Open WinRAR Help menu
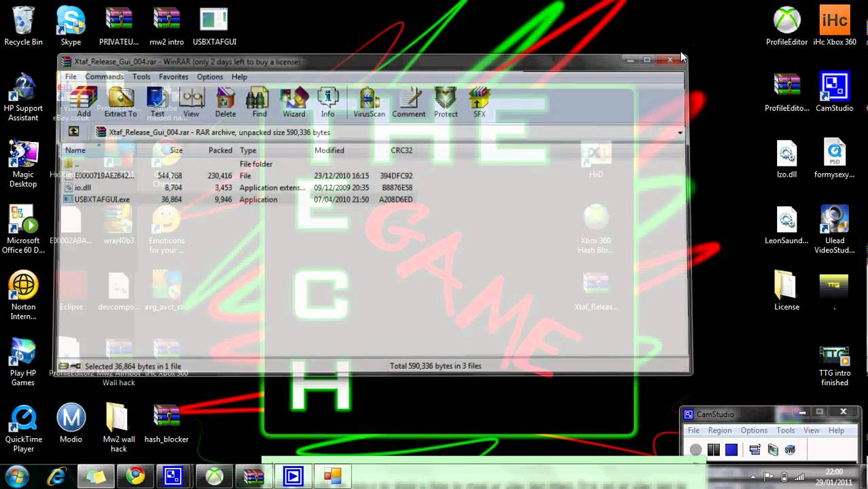Screen dimensions: 868x489 click(x=239, y=77)
